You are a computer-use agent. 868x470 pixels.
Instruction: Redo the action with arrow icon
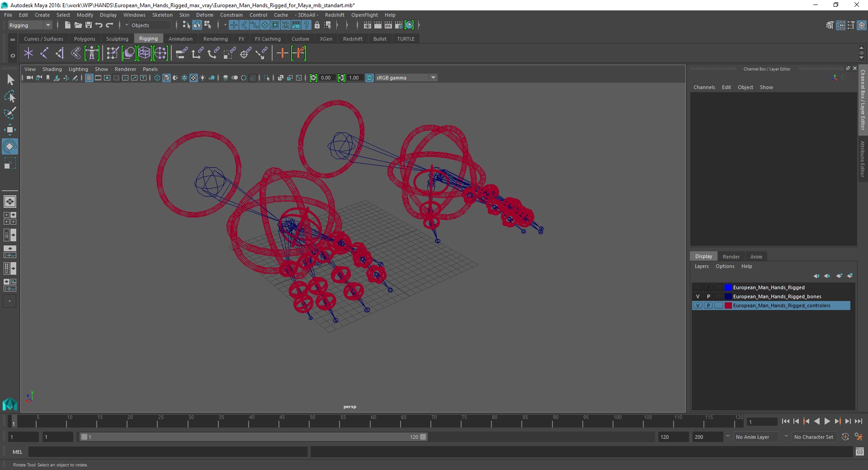coord(109,25)
